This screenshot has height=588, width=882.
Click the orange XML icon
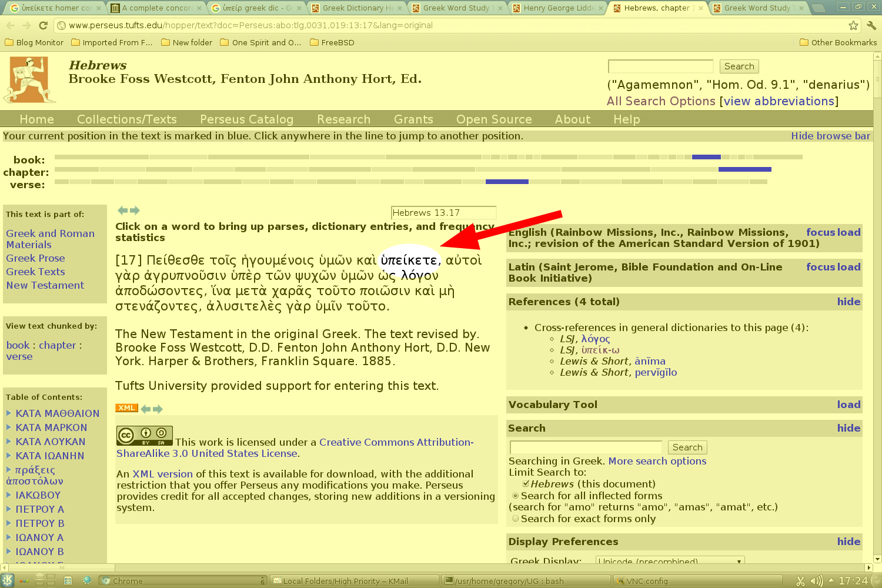(x=126, y=408)
